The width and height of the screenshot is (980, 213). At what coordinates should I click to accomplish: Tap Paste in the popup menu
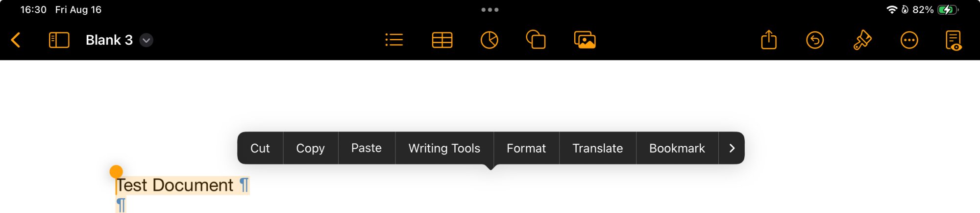click(x=366, y=148)
